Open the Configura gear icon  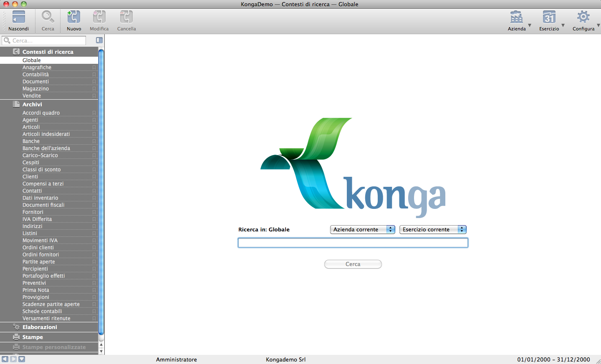click(x=583, y=18)
